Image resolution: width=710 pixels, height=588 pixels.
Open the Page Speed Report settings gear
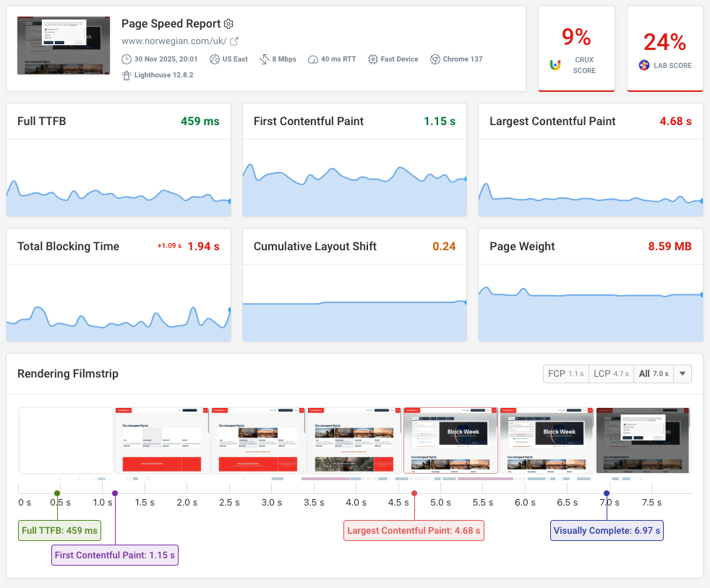click(228, 24)
